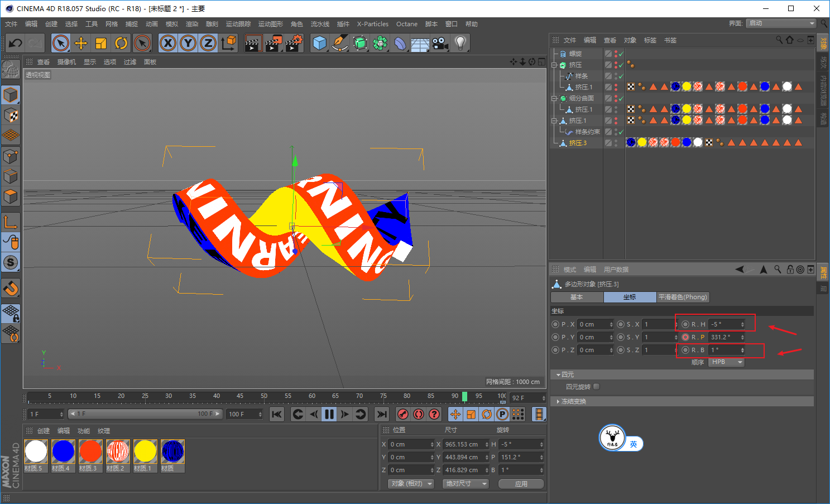
Task: Toggle Y axis lock icon
Action: 188,43
